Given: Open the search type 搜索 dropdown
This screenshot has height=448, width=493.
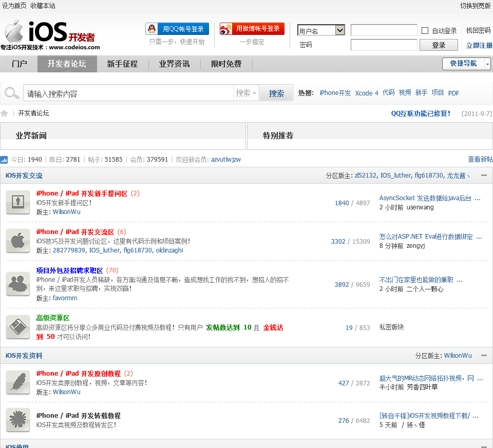Looking at the screenshot, I should tap(246, 93).
